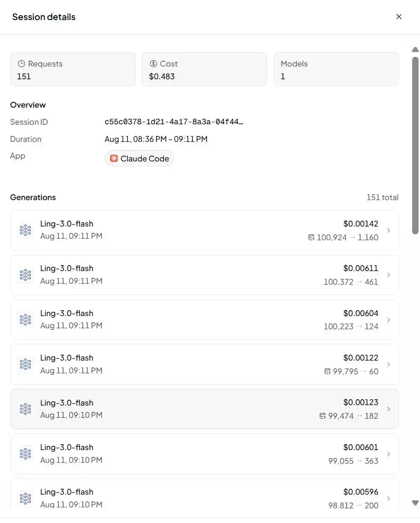420x523 pixels.
Task: Click model icon of the $0.00611 generation
Action: tap(25, 275)
